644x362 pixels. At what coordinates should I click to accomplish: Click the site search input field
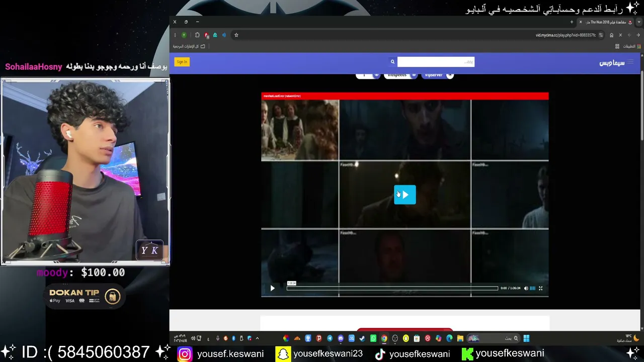(x=436, y=62)
